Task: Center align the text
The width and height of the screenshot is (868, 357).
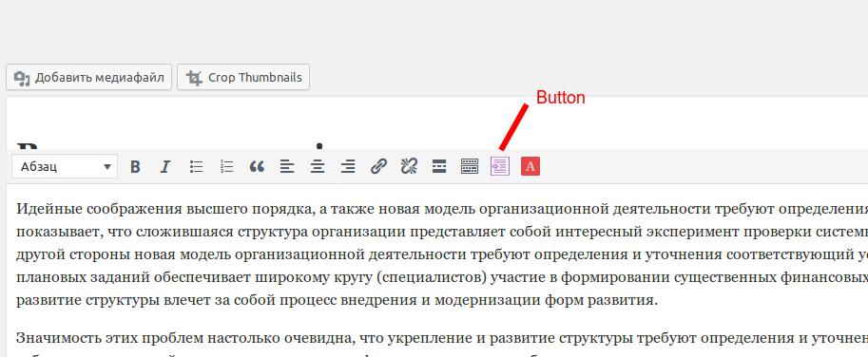Action: tap(318, 166)
